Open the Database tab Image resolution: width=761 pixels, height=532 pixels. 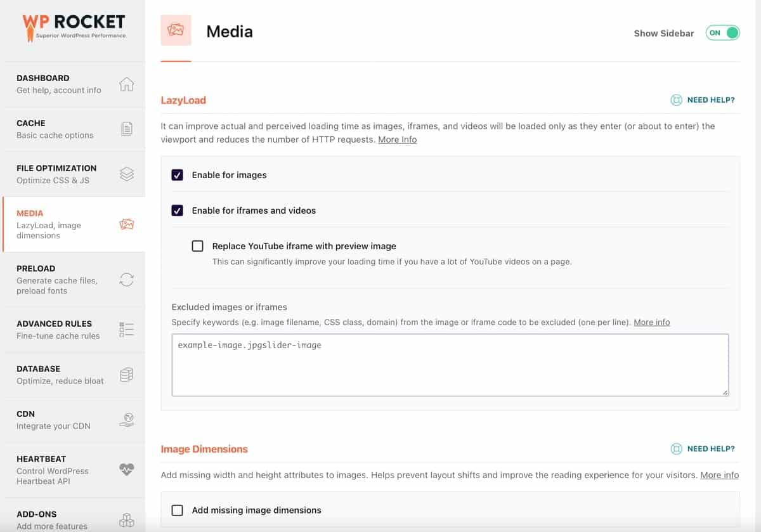pos(74,374)
